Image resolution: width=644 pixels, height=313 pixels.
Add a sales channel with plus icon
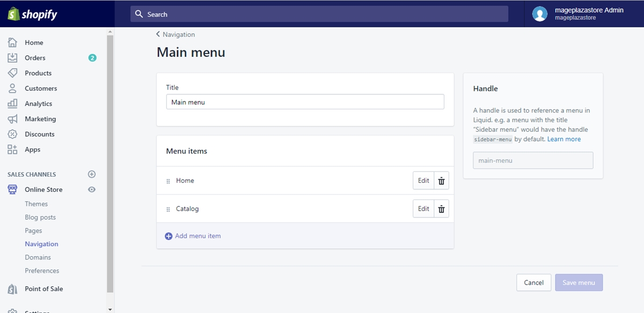pos(92,174)
